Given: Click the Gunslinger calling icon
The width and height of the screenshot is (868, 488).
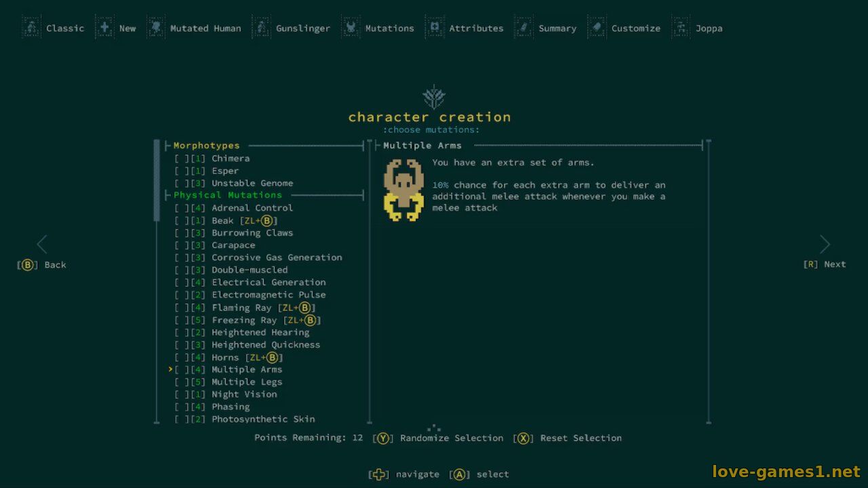Looking at the screenshot, I should (x=262, y=28).
